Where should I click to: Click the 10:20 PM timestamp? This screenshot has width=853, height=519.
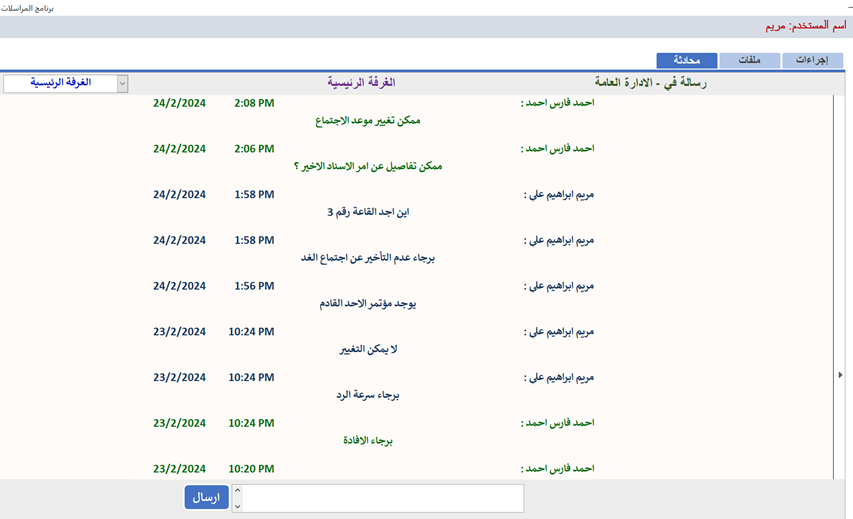tap(251, 469)
